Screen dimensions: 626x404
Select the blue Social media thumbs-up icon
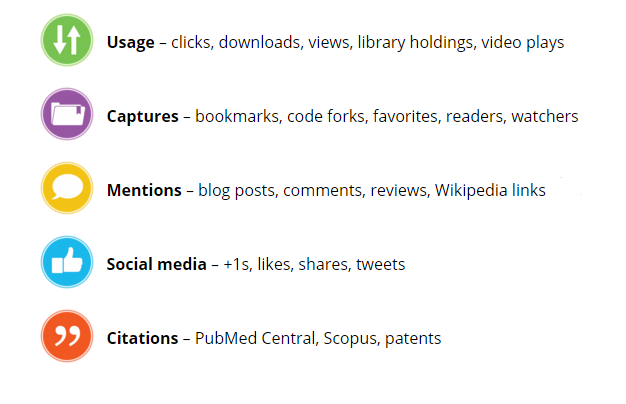point(67,262)
